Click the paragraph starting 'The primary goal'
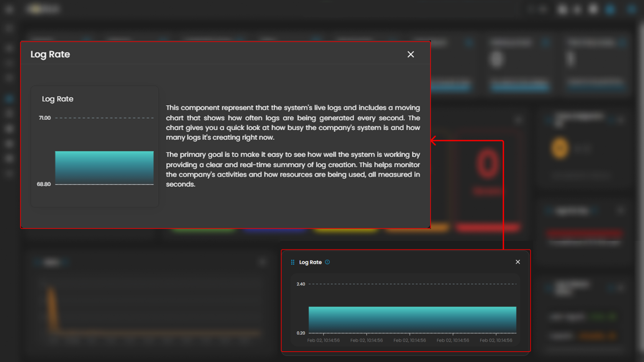The height and width of the screenshot is (362, 644). pyautogui.click(x=293, y=169)
